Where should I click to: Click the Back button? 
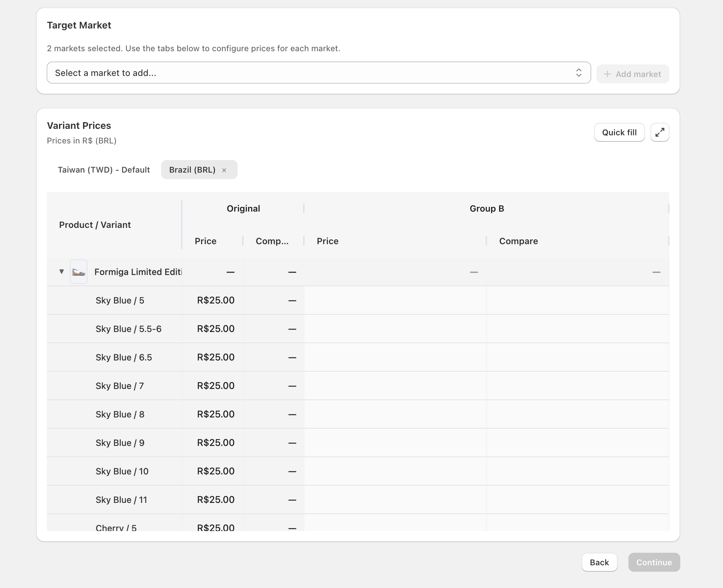point(599,562)
